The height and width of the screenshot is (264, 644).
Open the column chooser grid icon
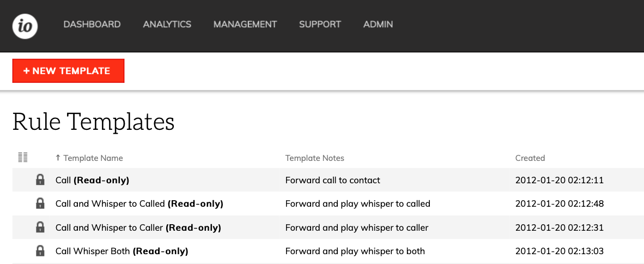pos(22,158)
